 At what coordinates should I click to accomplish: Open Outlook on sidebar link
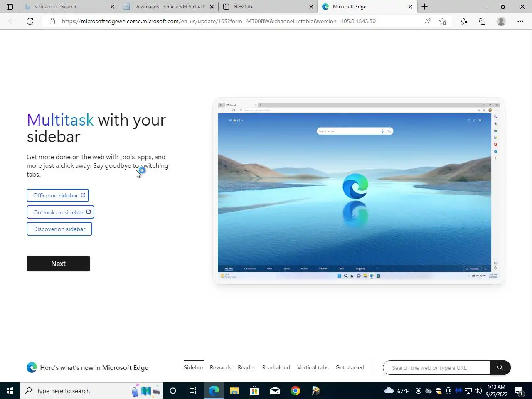click(x=60, y=212)
